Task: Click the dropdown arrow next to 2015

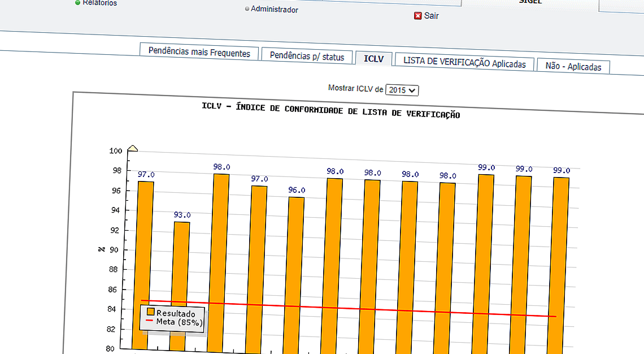Action: pos(412,89)
